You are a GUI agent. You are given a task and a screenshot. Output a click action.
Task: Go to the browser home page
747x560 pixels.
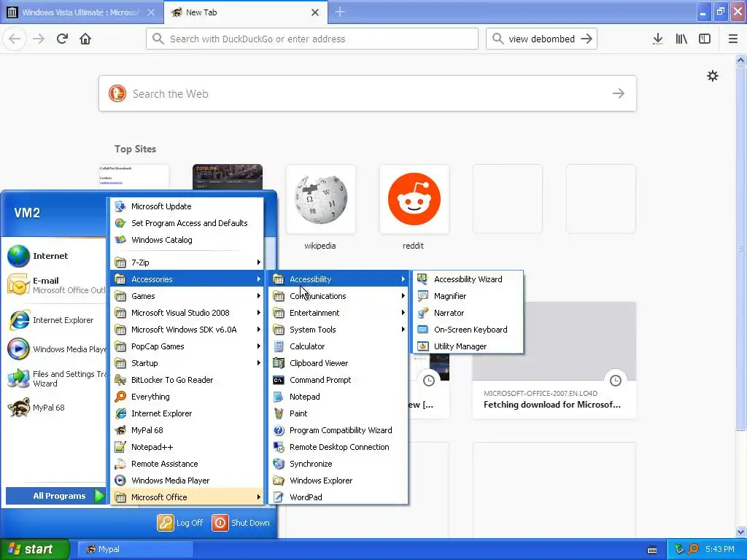coord(85,39)
